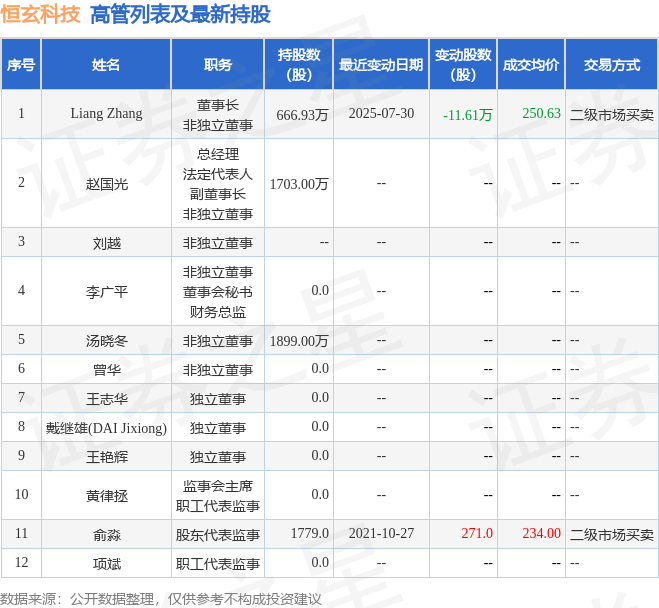Click the name 戴继雄(DAI Jixiong)

tap(106, 428)
